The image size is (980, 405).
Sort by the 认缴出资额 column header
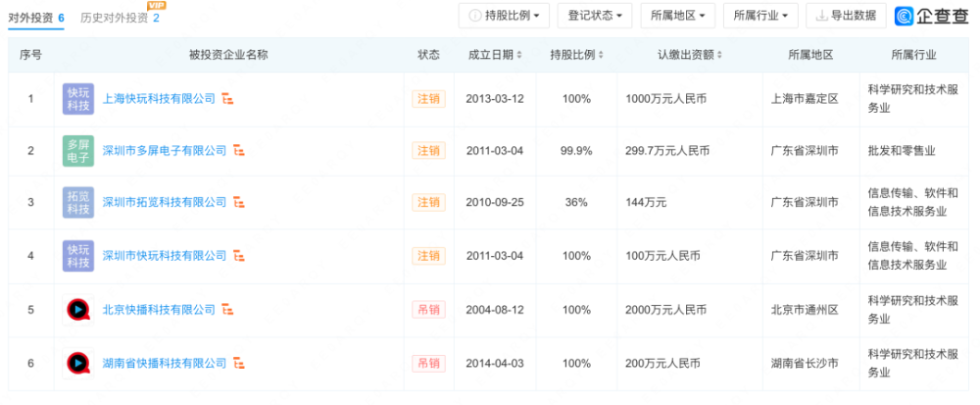coord(689,55)
